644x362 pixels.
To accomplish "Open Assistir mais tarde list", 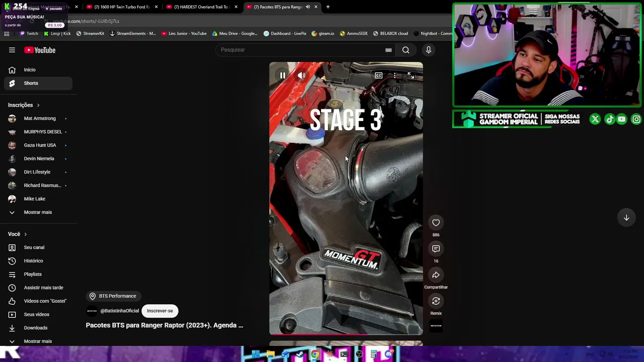I will (x=38, y=288).
